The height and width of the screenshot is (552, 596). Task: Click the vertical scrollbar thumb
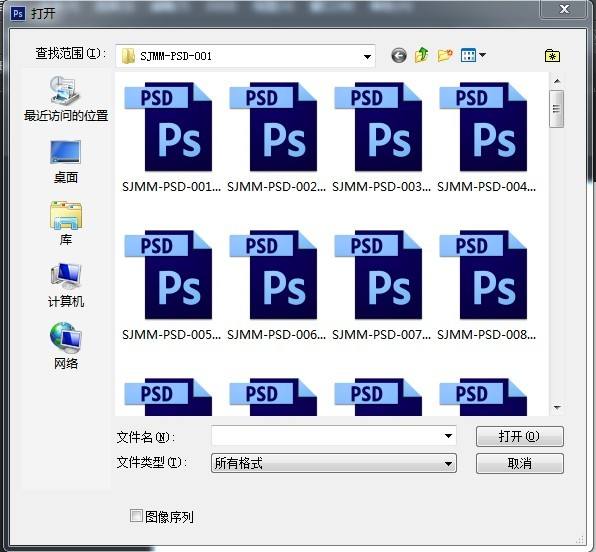pyautogui.click(x=556, y=109)
